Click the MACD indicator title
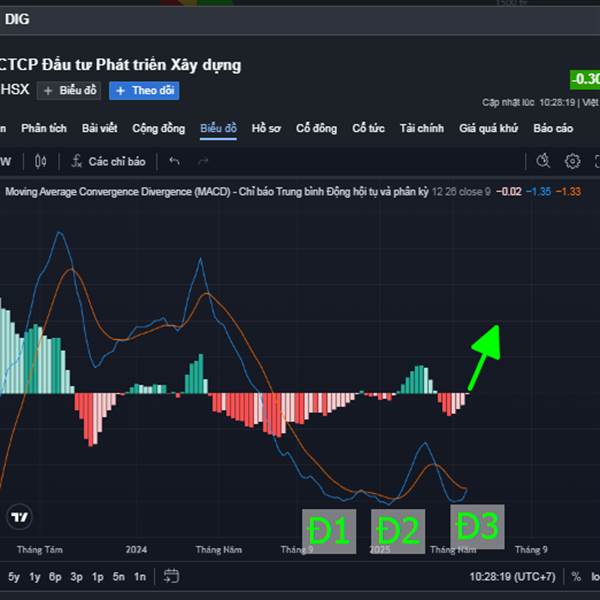The width and height of the screenshot is (600, 600). [x=217, y=192]
